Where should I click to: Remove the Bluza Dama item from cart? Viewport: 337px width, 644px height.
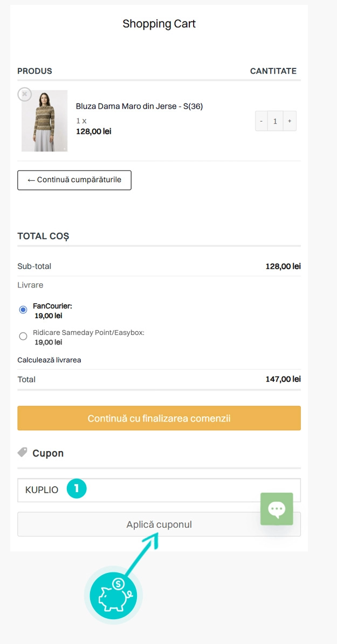point(24,94)
